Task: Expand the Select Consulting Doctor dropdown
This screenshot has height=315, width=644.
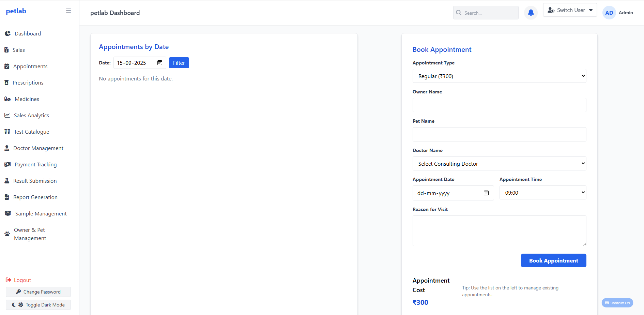Action: (x=499, y=163)
